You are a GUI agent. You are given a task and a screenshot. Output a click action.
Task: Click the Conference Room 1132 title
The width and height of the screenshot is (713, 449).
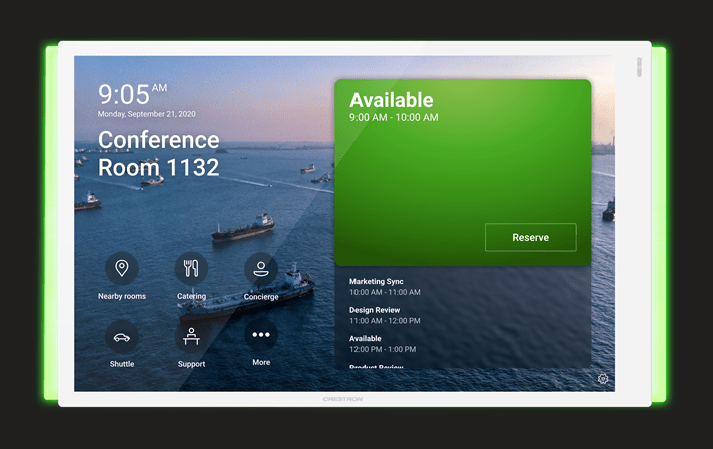(159, 153)
